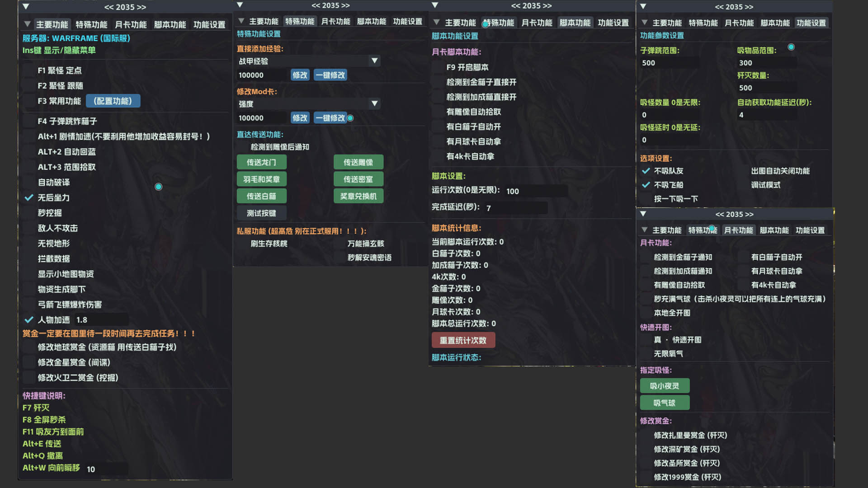Collapse the 月卡功能 window via title triangle
This screenshot has height=488, width=868.
click(x=643, y=214)
